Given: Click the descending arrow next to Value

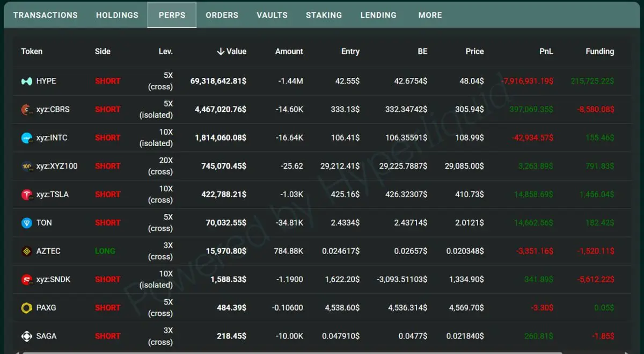Looking at the screenshot, I should pos(221,52).
